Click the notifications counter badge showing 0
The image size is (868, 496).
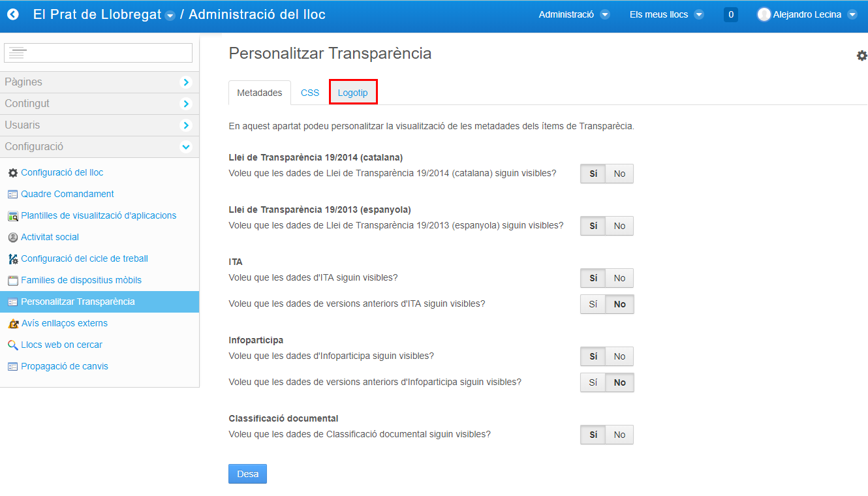click(x=730, y=14)
